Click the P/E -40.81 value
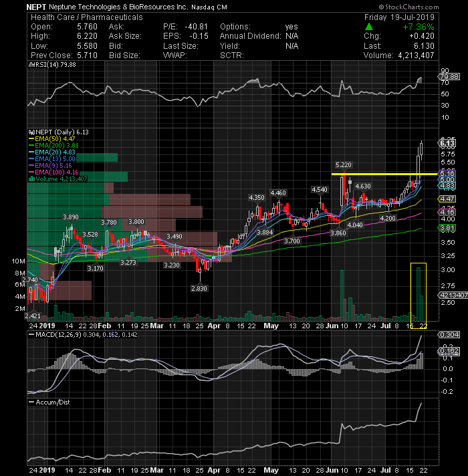The width and height of the screenshot is (468, 476). 197,27
